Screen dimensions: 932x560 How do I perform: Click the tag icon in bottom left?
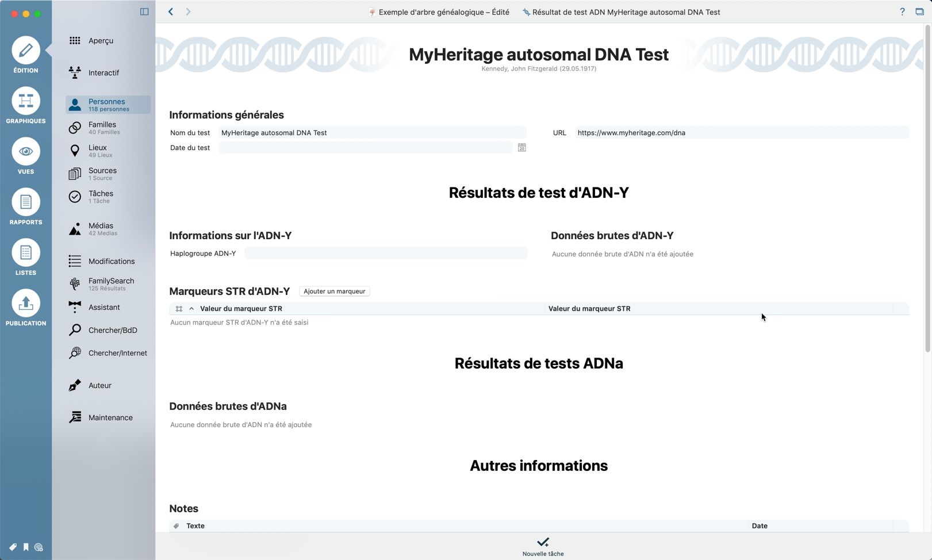[x=13, y=547]
